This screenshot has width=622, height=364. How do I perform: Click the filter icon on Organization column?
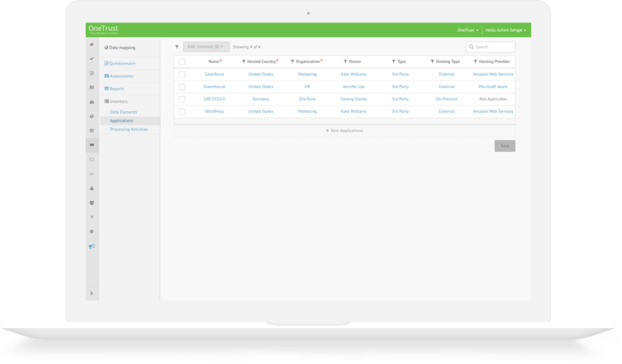pos(292,61)
